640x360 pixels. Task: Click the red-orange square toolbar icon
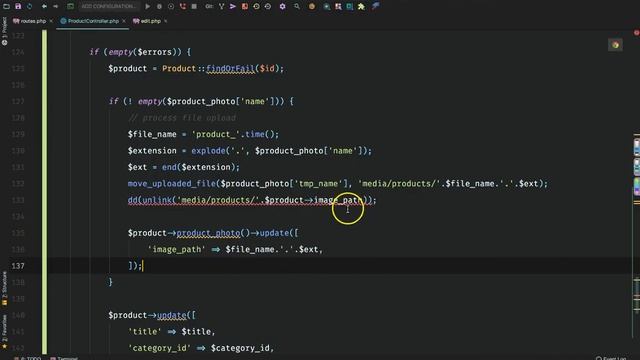click(244, 6)
